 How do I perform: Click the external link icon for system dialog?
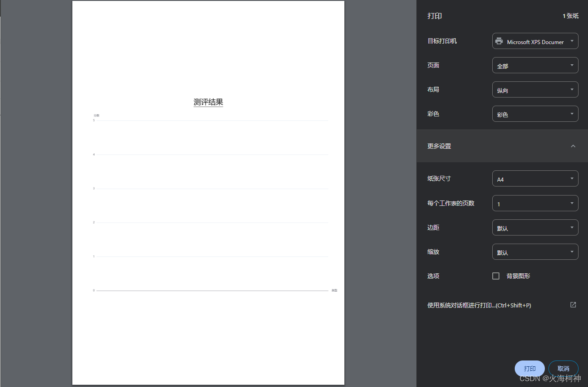(573, 305)
